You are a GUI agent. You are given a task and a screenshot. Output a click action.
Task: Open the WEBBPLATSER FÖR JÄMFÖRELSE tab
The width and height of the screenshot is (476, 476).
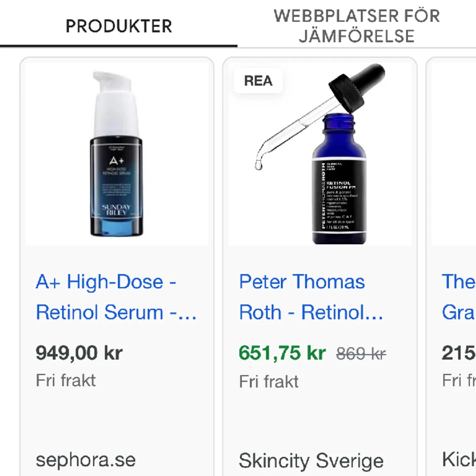356,26
